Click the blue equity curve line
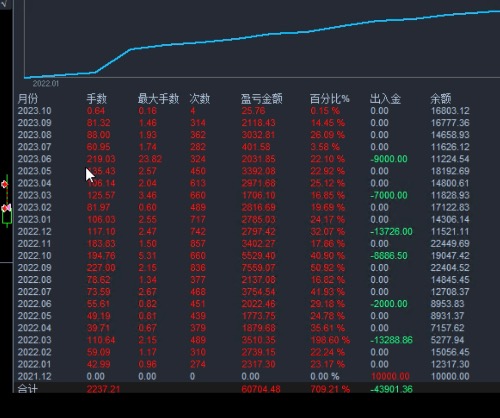 [262, 36]
